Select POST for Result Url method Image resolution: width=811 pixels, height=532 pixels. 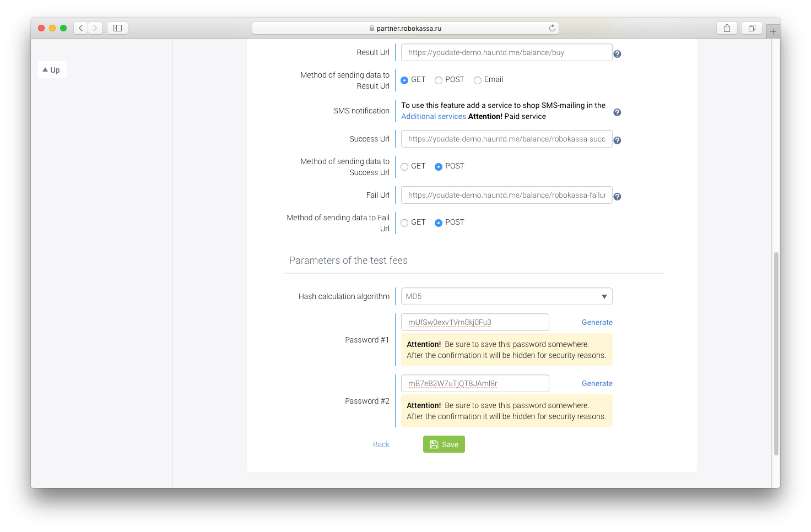(x=439, y=80)
